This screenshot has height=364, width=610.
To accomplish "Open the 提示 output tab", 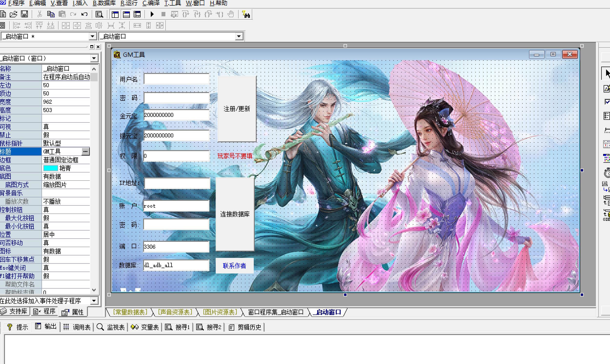I will tap(17, 327).
